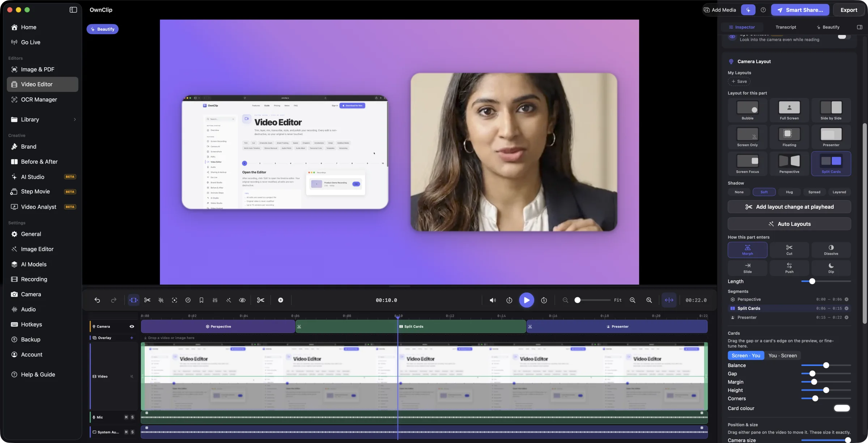Toggle the left sidebar icon
Viewport: 868px width, 443px height.
(x=73, y=10)
